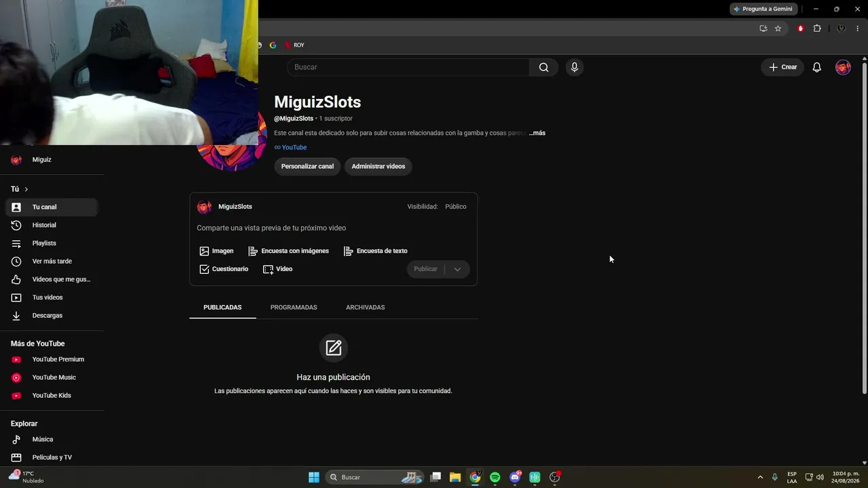Image resolution: width=868 pixels, height=488 pixels.
Task: Click the MiguizSlots avatar in the post composer
Action: point(204,207)
